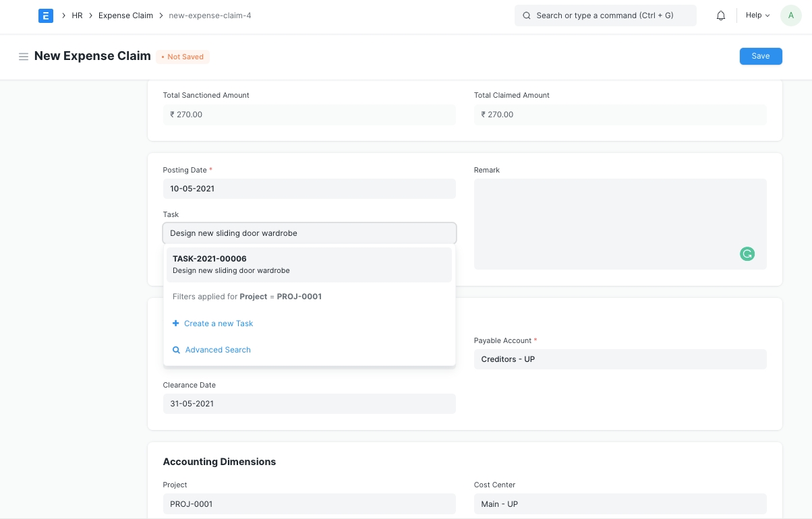Click the Grammarly icon in Remark field

[747, 254]
